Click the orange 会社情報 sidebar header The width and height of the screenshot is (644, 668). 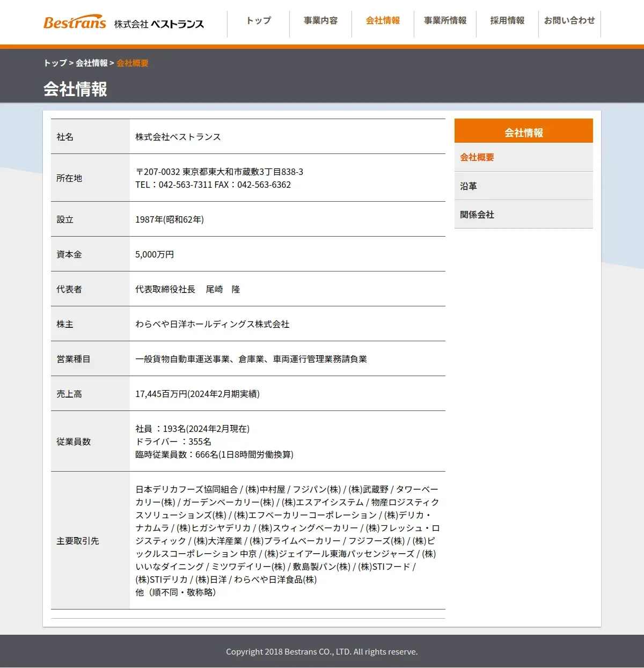tap(524, 131)
